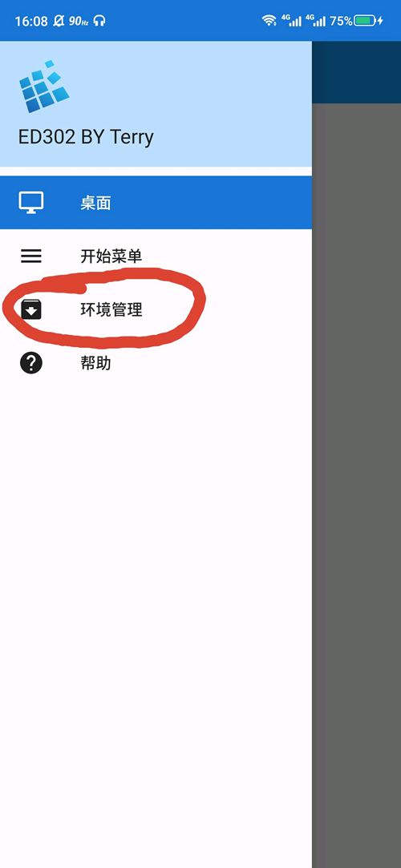Viewport: 401px width, 868px height.
Task: Tap the question mark help icon
Action: pyautogui.click(x=31, y=362)
